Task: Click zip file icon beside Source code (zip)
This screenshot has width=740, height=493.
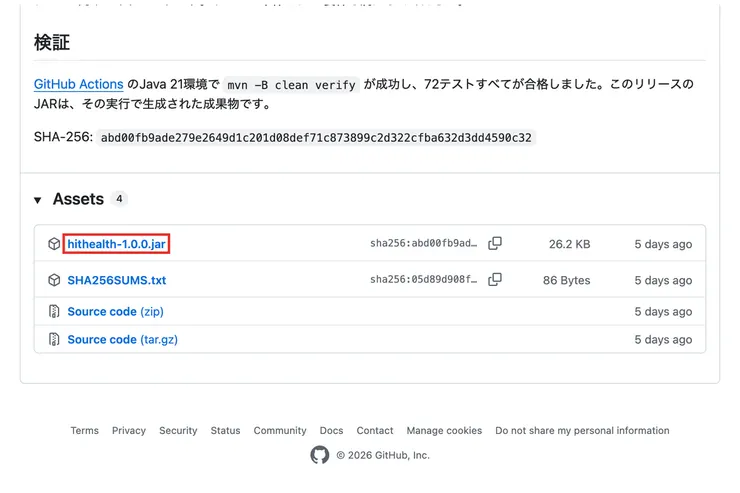Action: 54,311
